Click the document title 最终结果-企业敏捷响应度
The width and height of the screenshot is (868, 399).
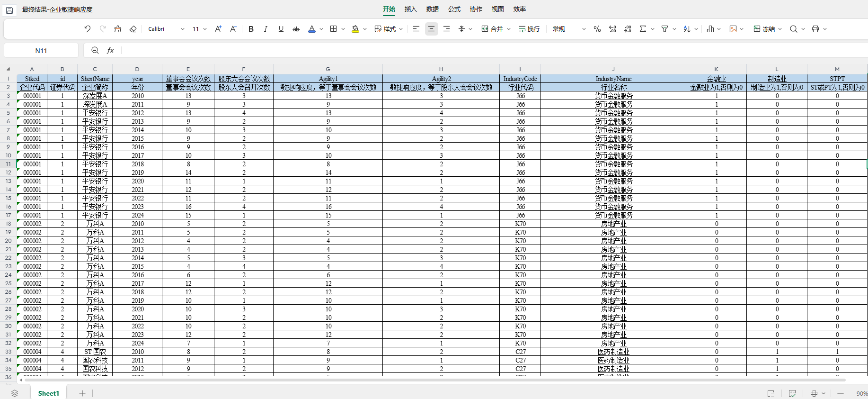click(57, 9)
